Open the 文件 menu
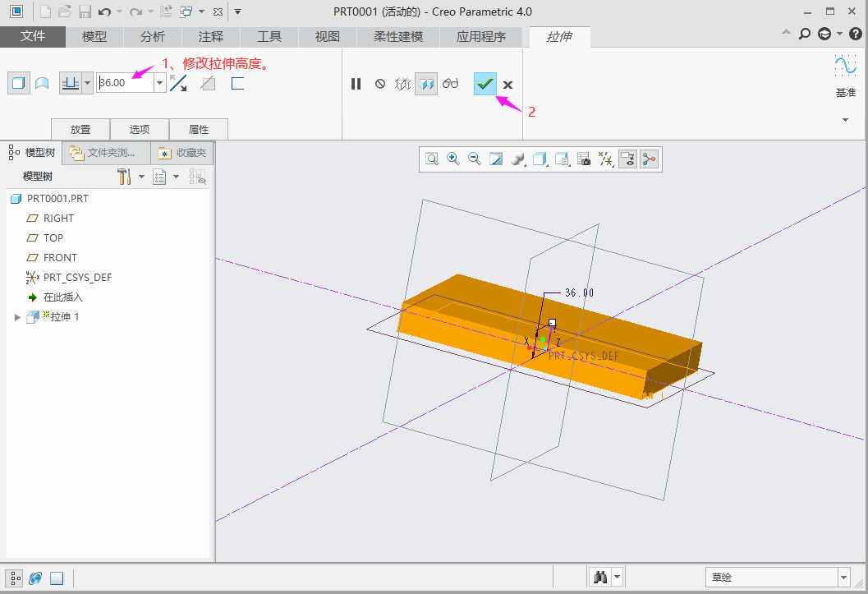The width and height of the screenshot is (868, 594). point(33,37)
